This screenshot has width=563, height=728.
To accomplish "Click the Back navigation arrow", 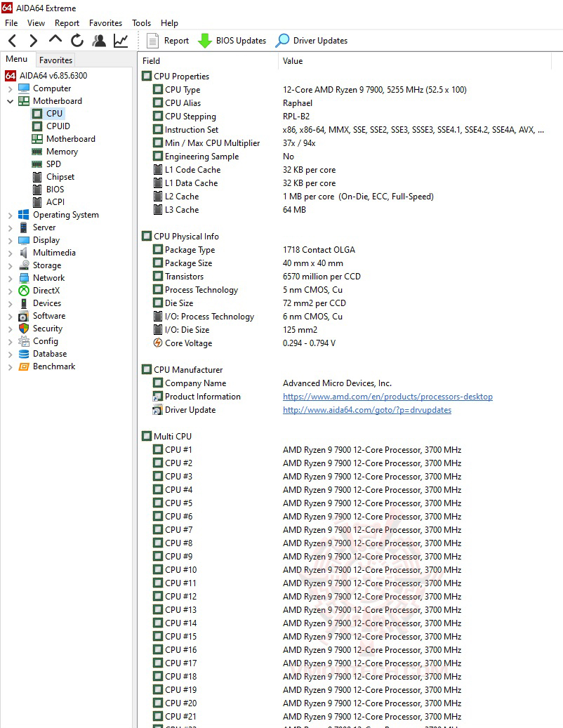I will [x=13, y=41].
